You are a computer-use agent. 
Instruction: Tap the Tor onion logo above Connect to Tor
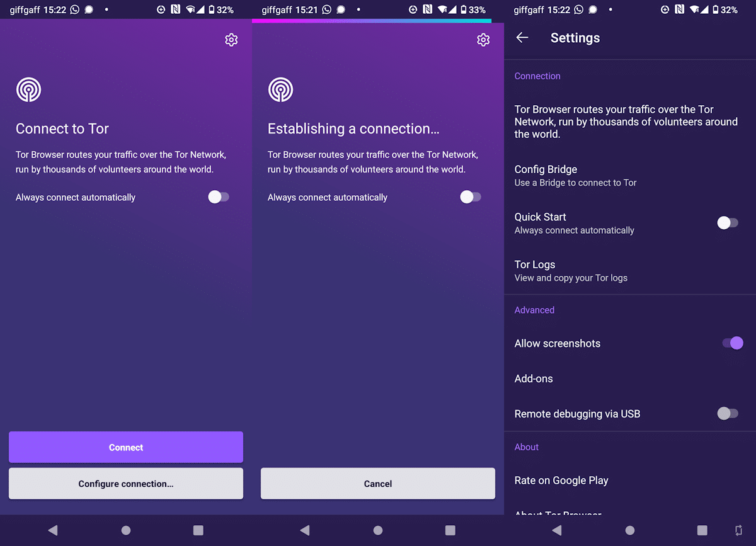pos(28,90)
